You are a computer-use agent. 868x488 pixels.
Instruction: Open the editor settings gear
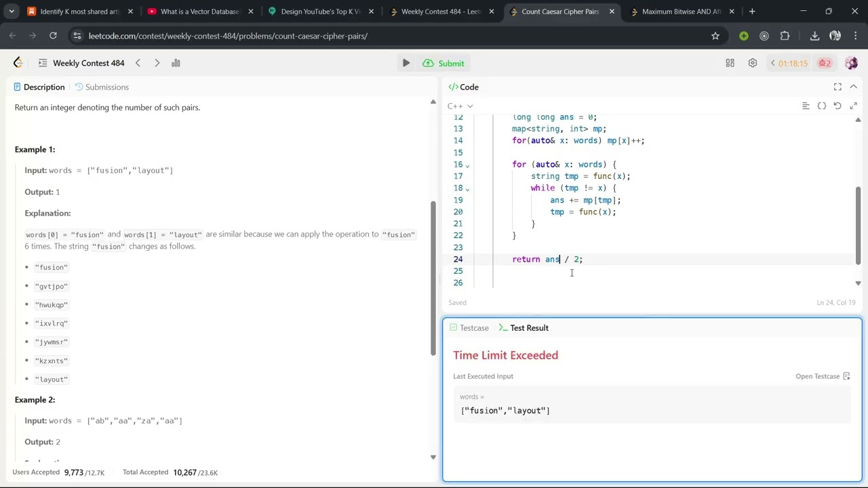click(753, 63)
